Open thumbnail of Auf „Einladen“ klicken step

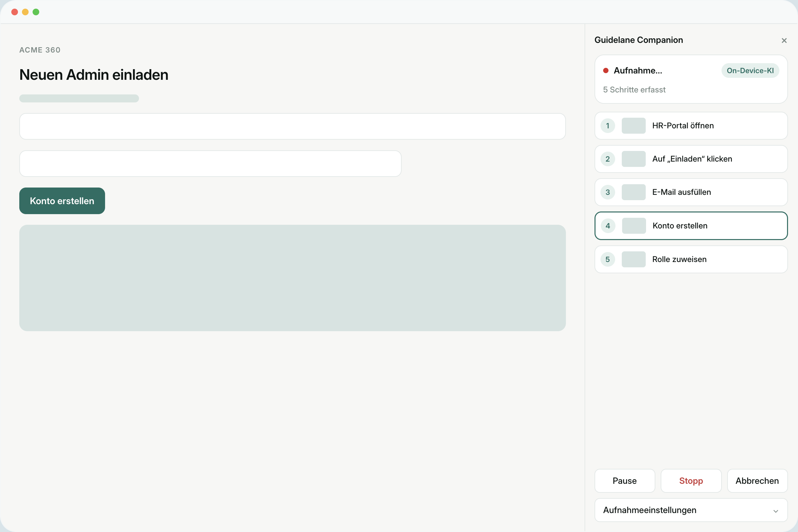(633, 159)
